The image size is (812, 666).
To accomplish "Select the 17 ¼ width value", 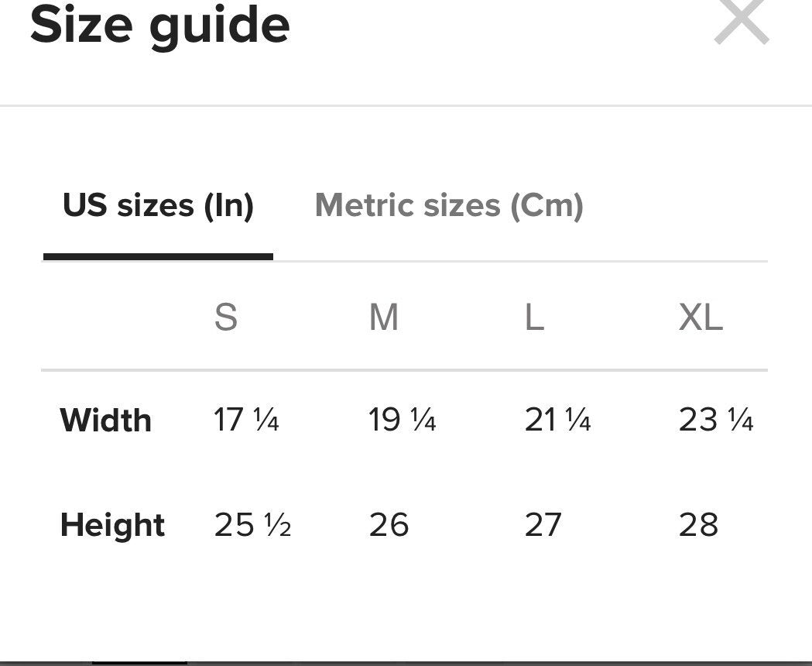I will click(x=246, y=420).
